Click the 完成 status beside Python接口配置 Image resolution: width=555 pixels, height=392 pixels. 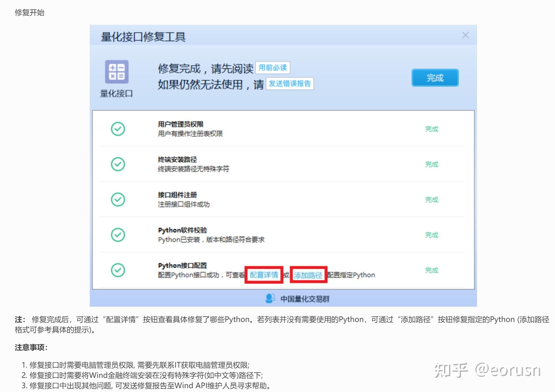(431, 270)
